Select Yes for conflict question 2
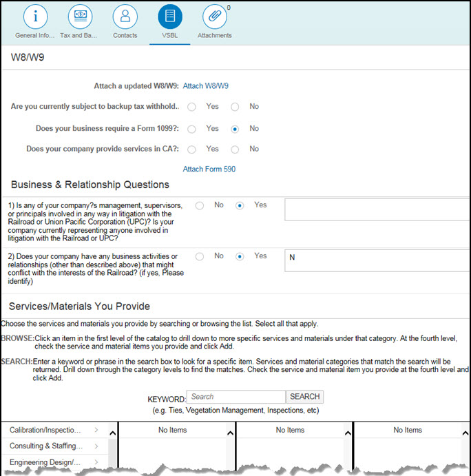Image resolution: width=471 pixels, height=476 pixels. pos(240,256)
